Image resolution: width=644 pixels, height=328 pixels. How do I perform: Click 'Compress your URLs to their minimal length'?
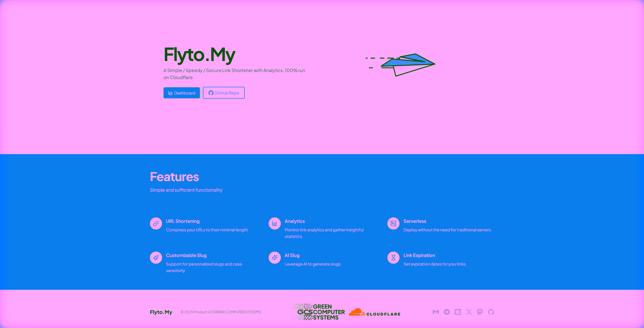tap(207, 230)
